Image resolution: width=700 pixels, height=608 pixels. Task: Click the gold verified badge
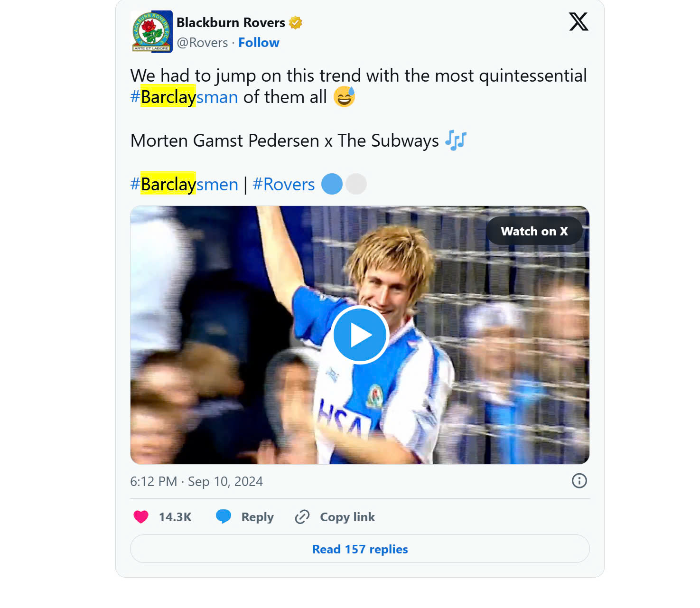tap(295, 23)
